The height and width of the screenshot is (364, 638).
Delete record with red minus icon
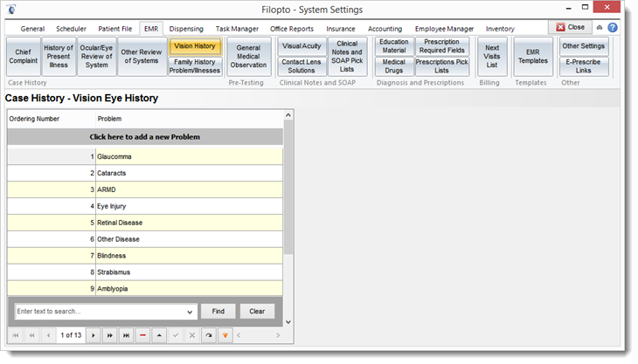(x=142, y=335)
